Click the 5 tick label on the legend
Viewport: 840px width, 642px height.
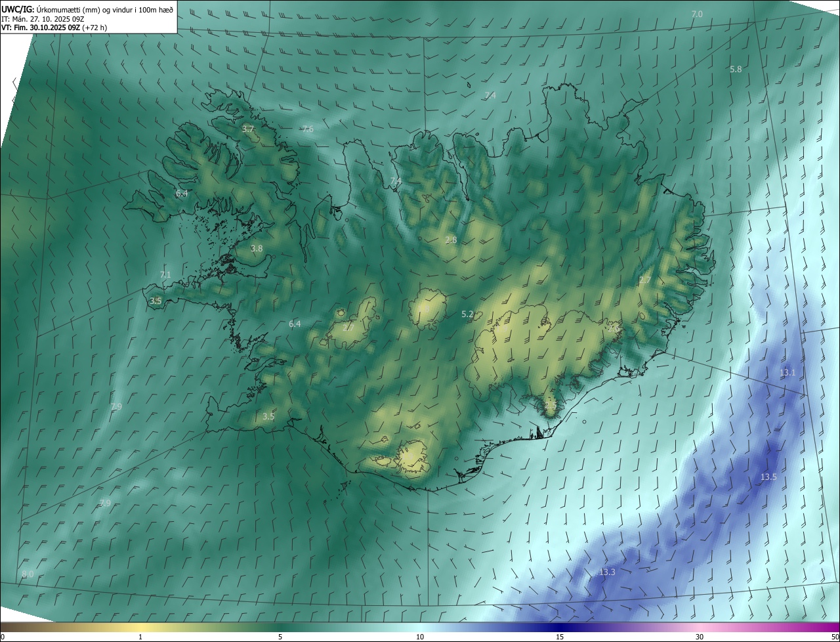pyautogui.click(x=280, y=637)
